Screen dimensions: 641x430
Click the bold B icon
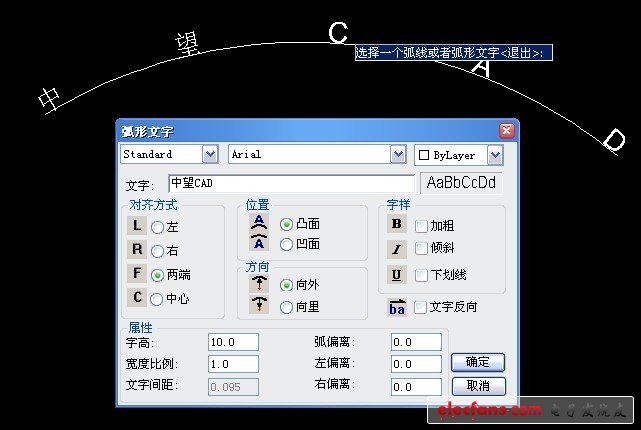click(x=396, y=225)
